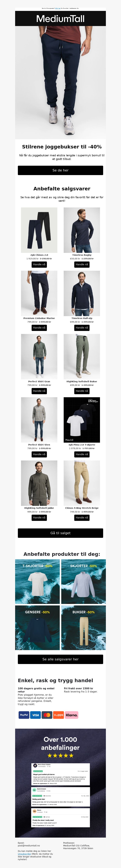Click 'Handle nå' under 2pk Chinos 2.0
Image resolution: width=121 pixels, height=868 pixels.
point(39,265)
